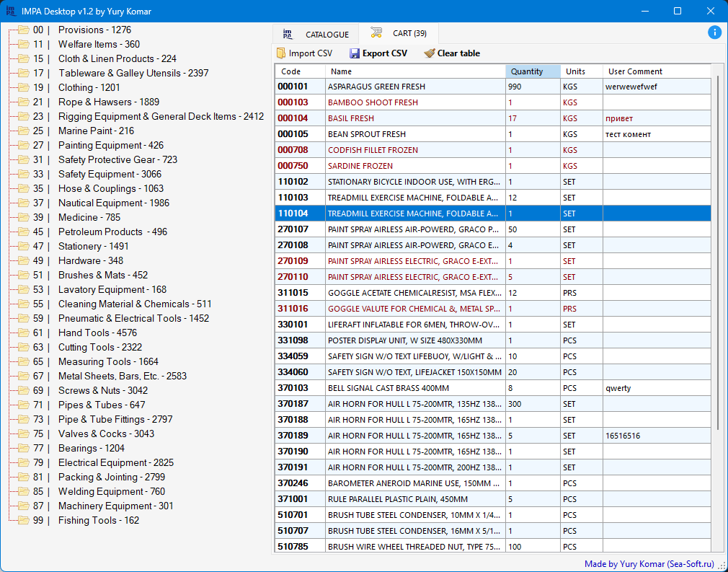Click the Export CSV floppy disk icon
Viewport: 728px width, 572px height.
pos(355,53)
